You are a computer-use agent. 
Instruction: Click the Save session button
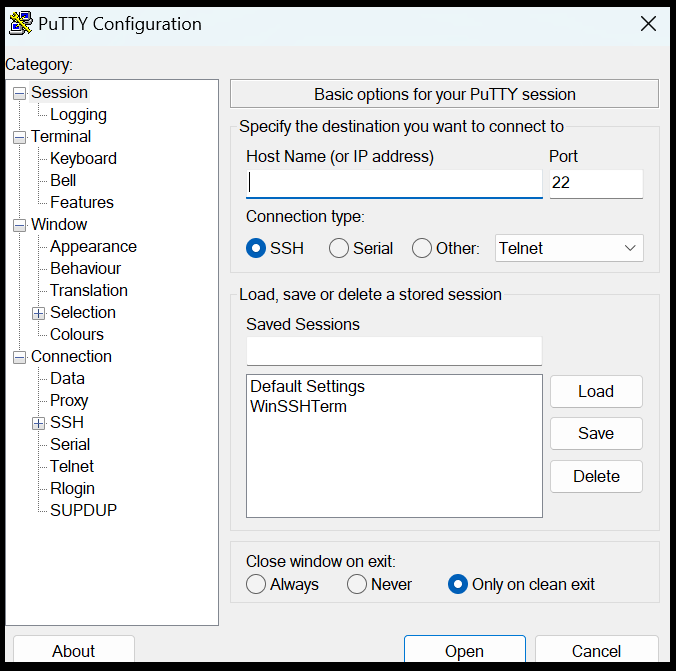[596, 433]
